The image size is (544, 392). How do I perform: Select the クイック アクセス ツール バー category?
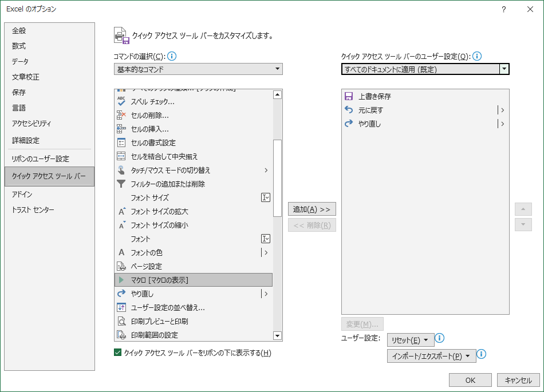click(x=49, y=176)
